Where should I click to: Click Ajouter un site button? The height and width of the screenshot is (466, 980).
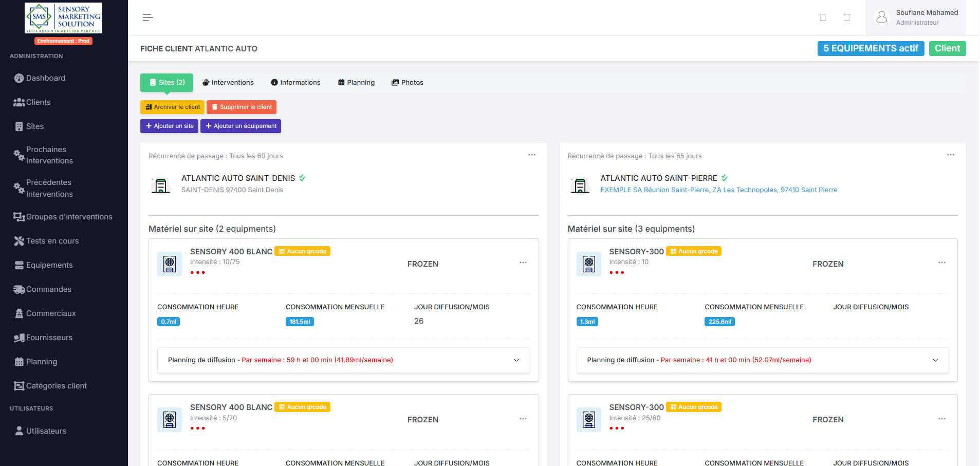pyautogui.click(x=169, y=126)
